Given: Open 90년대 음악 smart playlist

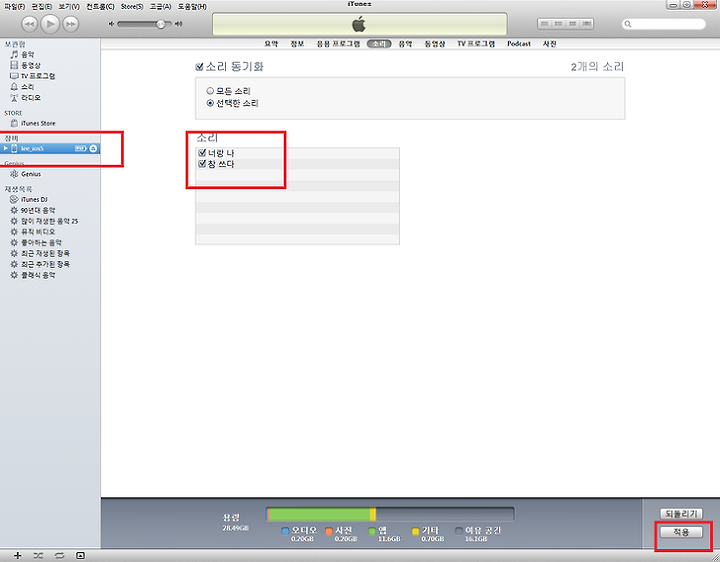Looking at the screenshot, I should coord(38,210).
